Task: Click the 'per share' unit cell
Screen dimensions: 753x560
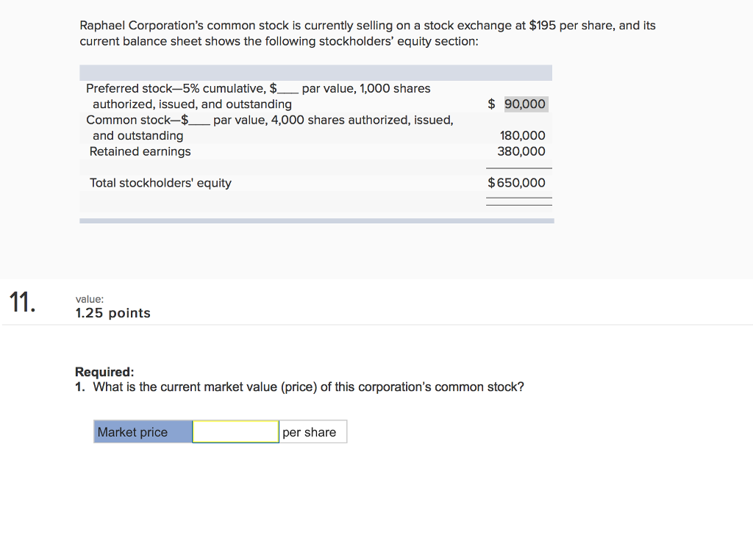Action: [312, 432]
